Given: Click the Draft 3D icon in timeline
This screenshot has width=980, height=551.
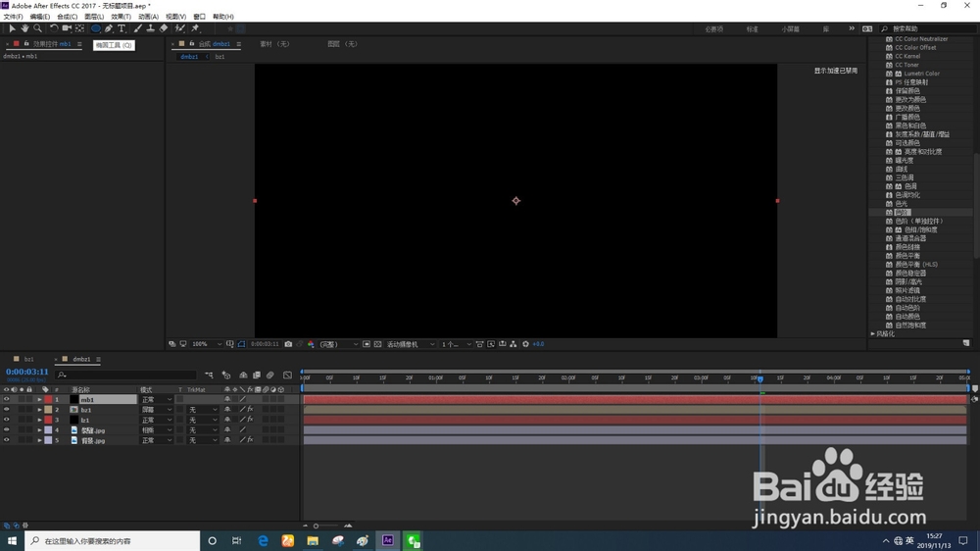Looking at the screenshot, I should coord(226,376).
